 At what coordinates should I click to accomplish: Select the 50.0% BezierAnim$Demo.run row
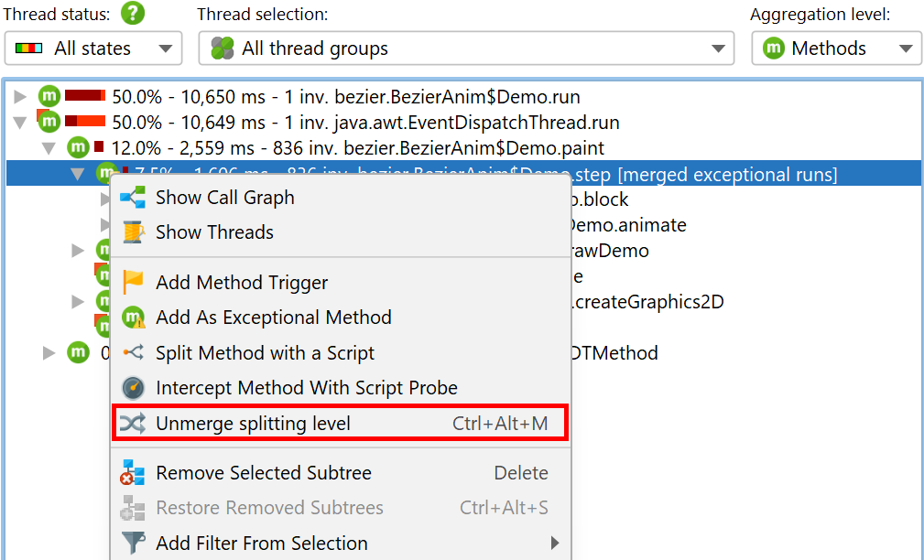463,97
